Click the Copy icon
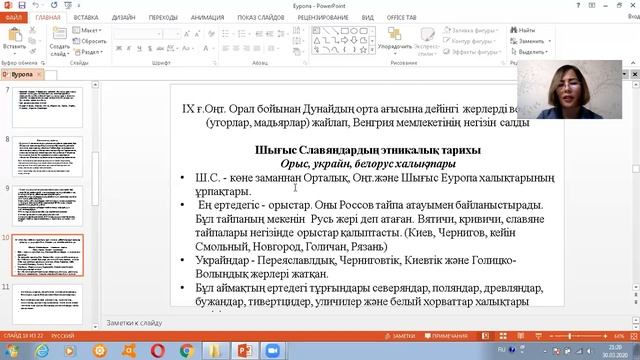Viewport: 640px width, 360px height. (x=33, y=41)
